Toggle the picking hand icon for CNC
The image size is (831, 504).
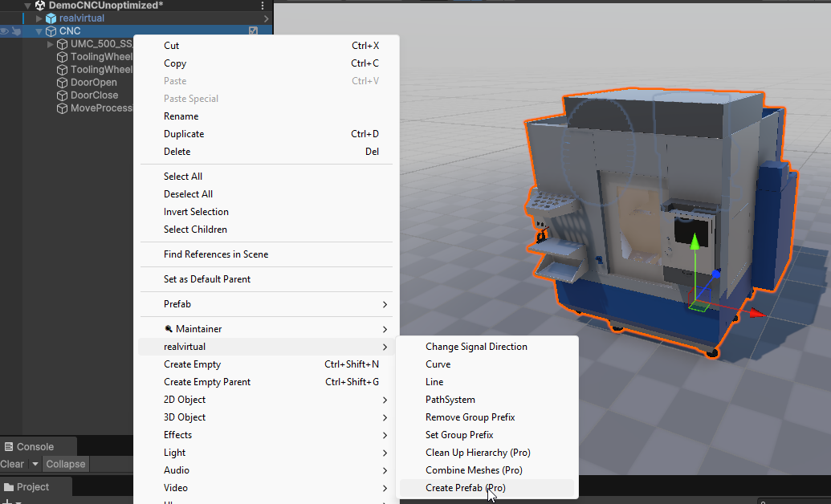16,31
